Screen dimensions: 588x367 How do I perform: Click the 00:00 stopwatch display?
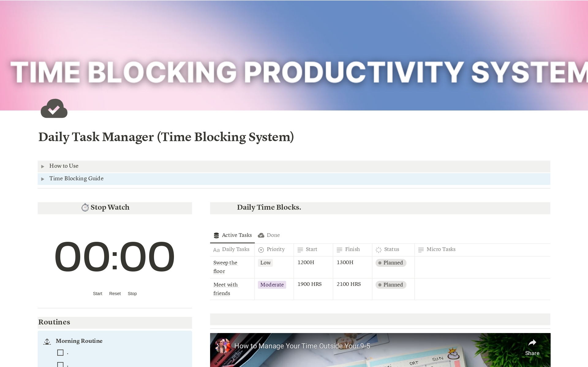click(x=115, y=257)
